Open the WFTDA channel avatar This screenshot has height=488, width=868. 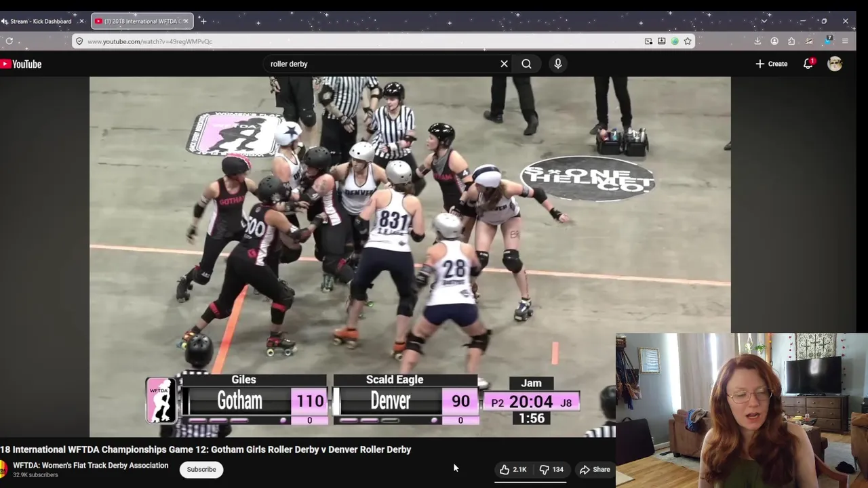tap(3, 469)
